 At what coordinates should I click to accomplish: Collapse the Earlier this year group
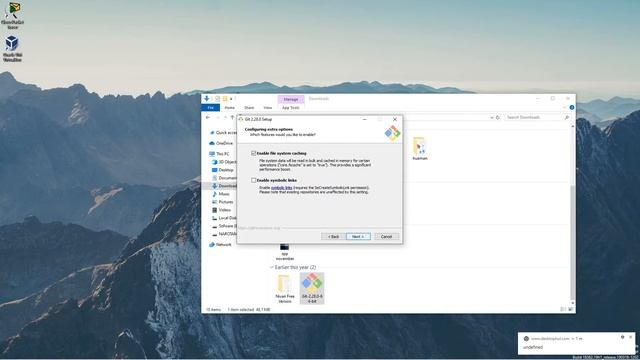point(271,267)
